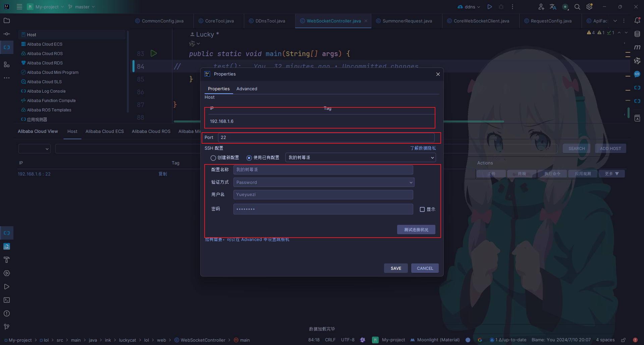Open Search Everywhere magnifier
Screen dimensions: 644x345
coord(577,7)
